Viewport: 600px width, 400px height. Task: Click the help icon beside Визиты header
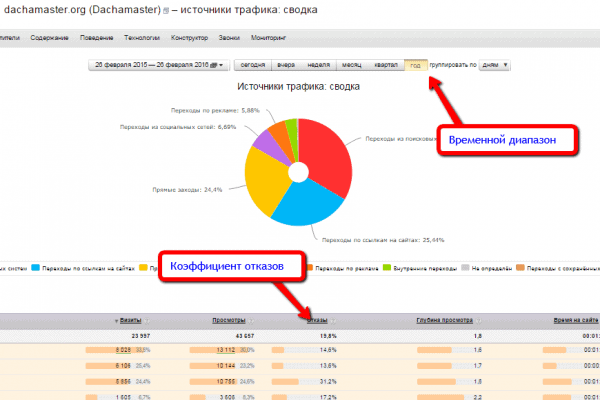147,321
